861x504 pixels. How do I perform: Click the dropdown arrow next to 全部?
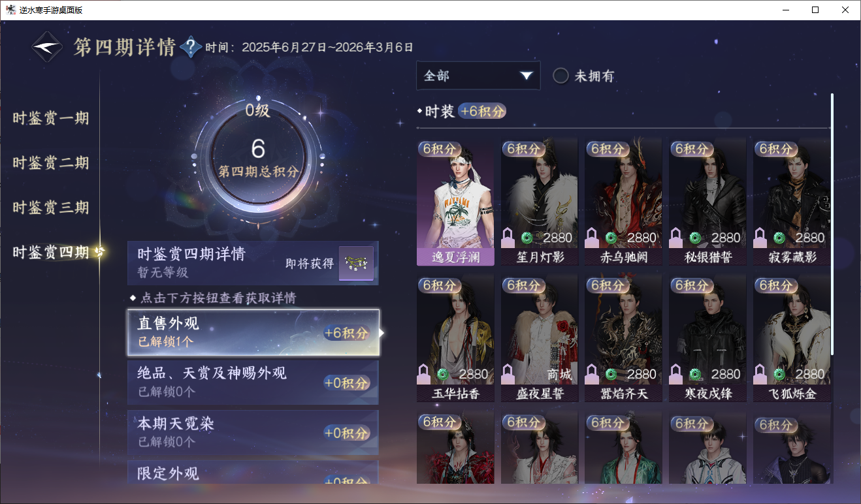pyautogui.click(x=527, y=76)
